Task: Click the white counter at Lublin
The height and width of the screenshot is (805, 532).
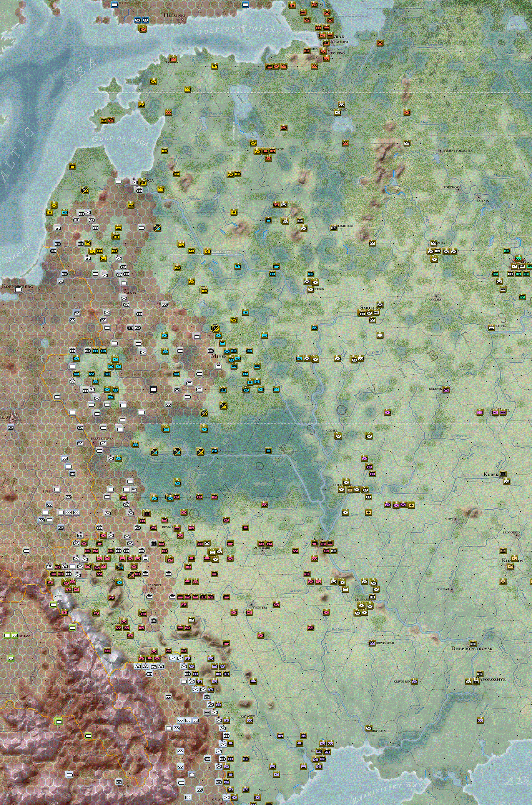Action: pyautogui.click(x=57, y=489)
